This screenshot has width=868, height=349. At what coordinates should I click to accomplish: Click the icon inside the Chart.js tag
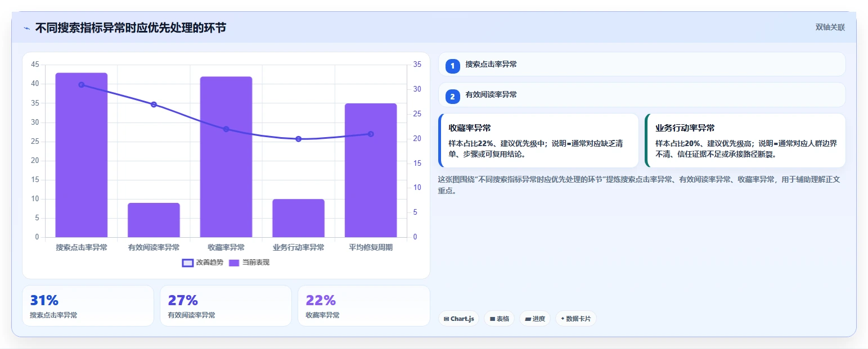446,319
